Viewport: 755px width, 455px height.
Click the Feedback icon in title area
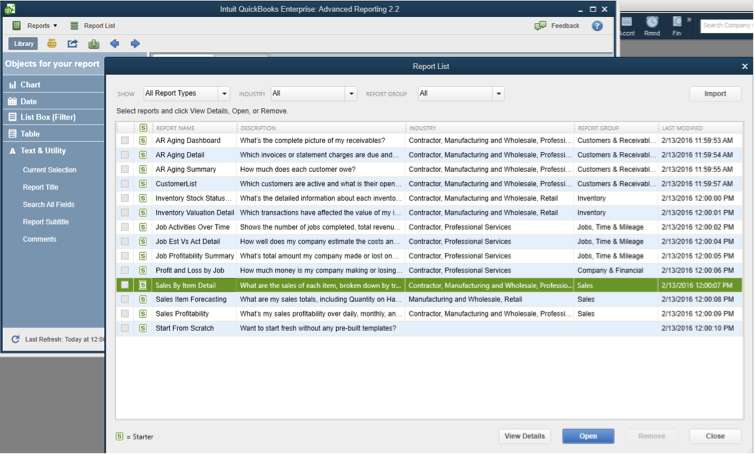tap(541, 26)
